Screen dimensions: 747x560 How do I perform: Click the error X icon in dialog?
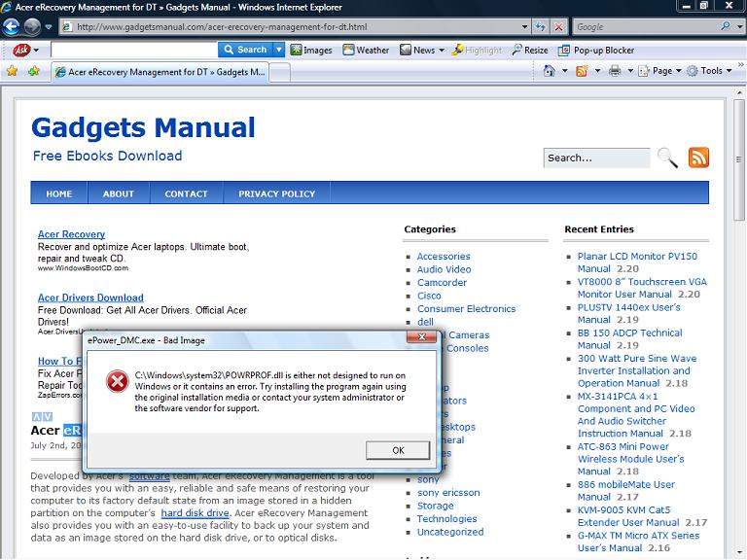coord(117,382)
